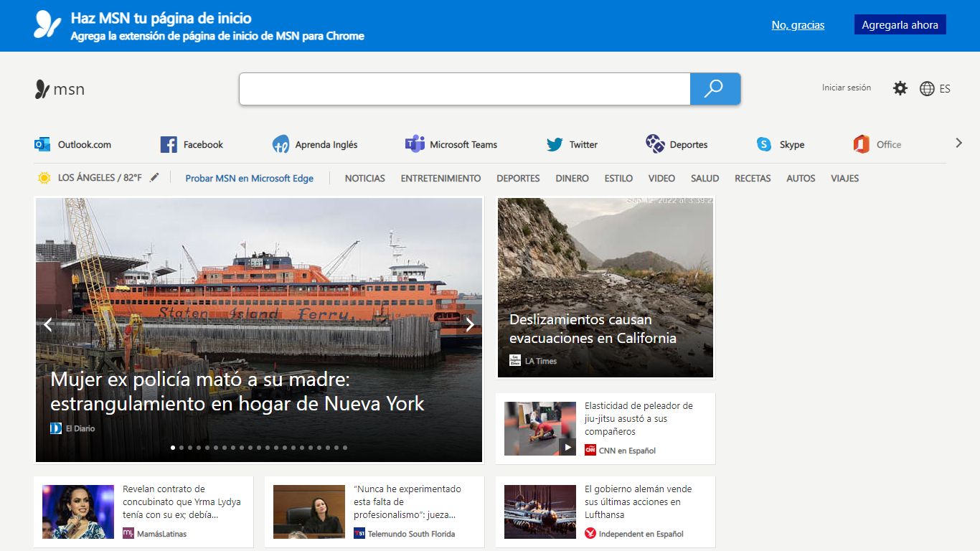Click the sunny weather icon
Screen dimensions: 980x551
pyautogui.click(x=44, y=178)
